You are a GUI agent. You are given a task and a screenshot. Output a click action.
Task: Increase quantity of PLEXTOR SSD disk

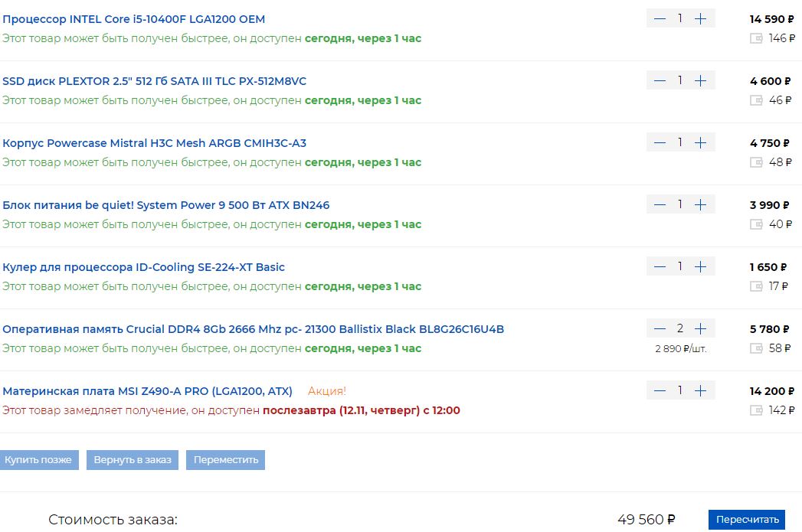(700, 80)
